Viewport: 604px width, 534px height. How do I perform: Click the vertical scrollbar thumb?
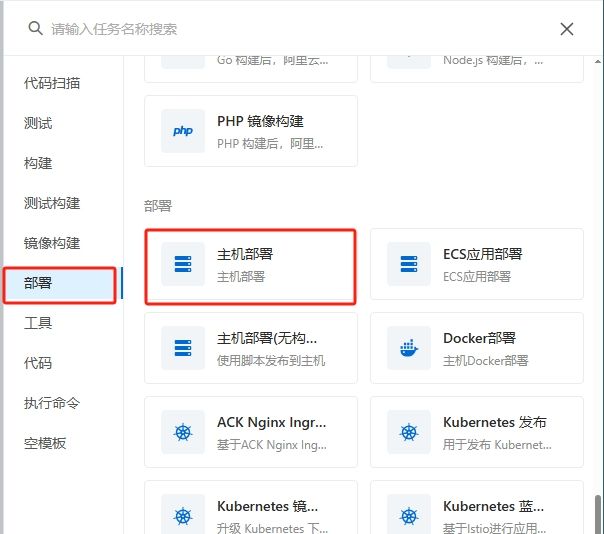click(598, 514)
